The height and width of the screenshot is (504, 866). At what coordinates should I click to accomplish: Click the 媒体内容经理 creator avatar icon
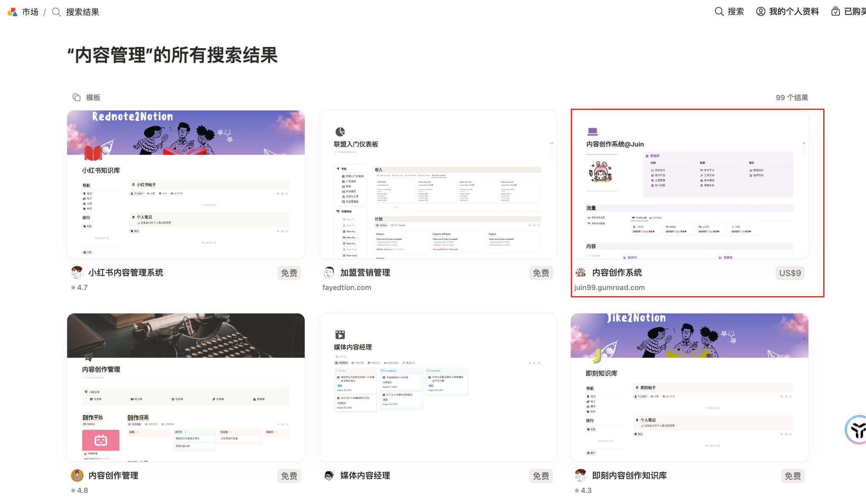coord(329,475)
